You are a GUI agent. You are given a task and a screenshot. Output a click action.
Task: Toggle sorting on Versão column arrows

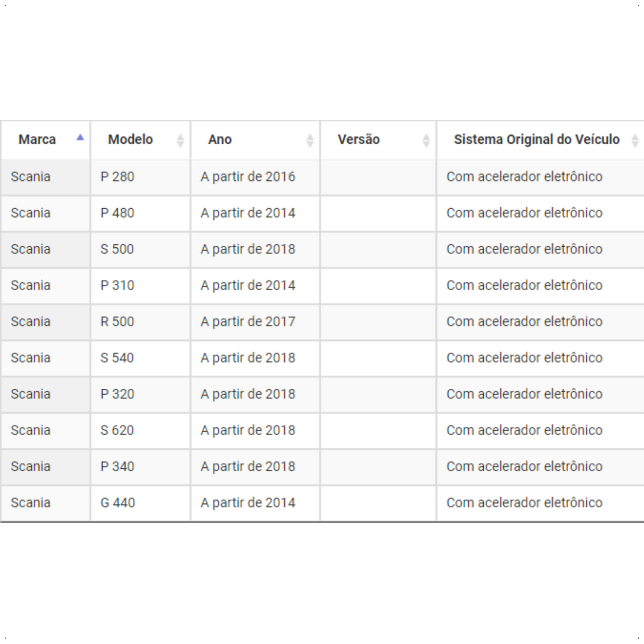[x=426, y=140]
